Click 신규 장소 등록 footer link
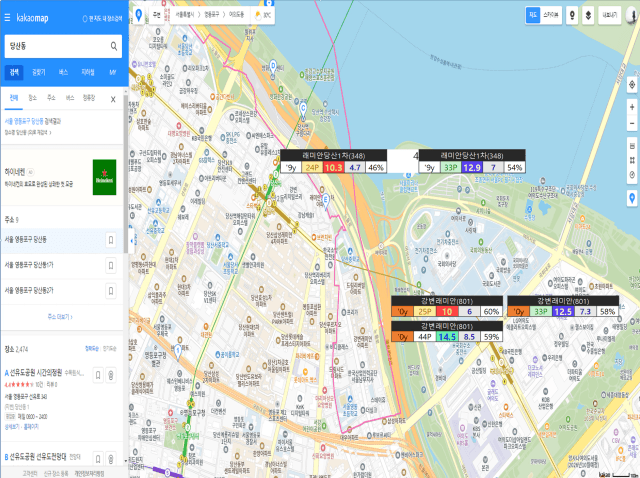The image size is (640, 478). pos(56,474)
